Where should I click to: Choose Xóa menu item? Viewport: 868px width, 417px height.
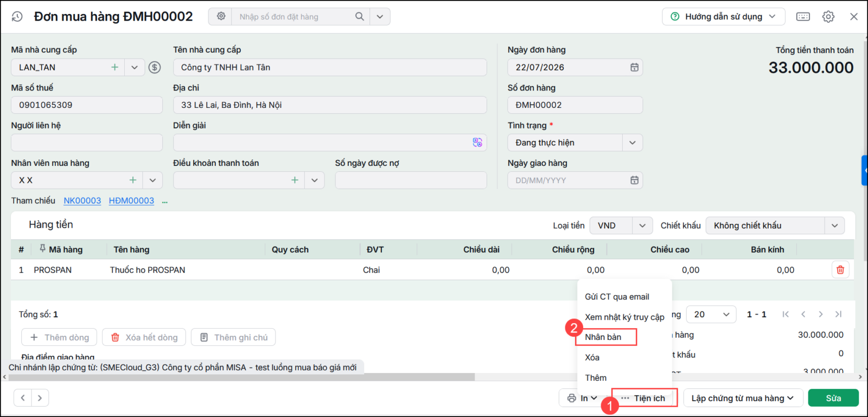[x=592, y=357]
